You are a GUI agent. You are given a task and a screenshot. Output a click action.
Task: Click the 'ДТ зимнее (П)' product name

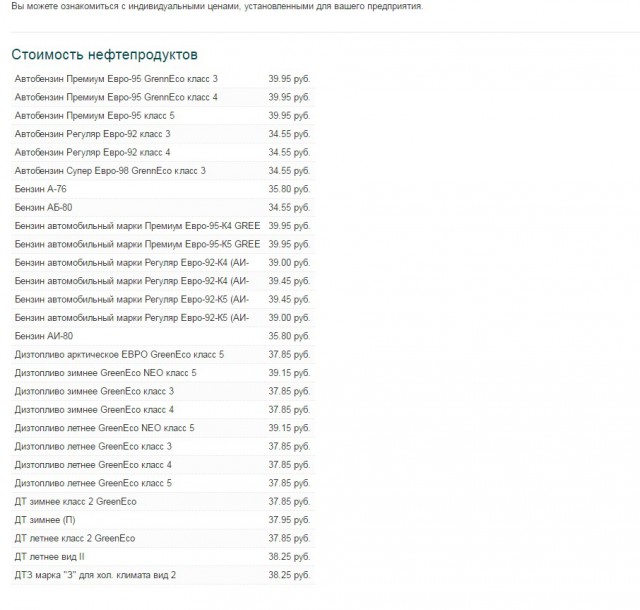point(45,520)
